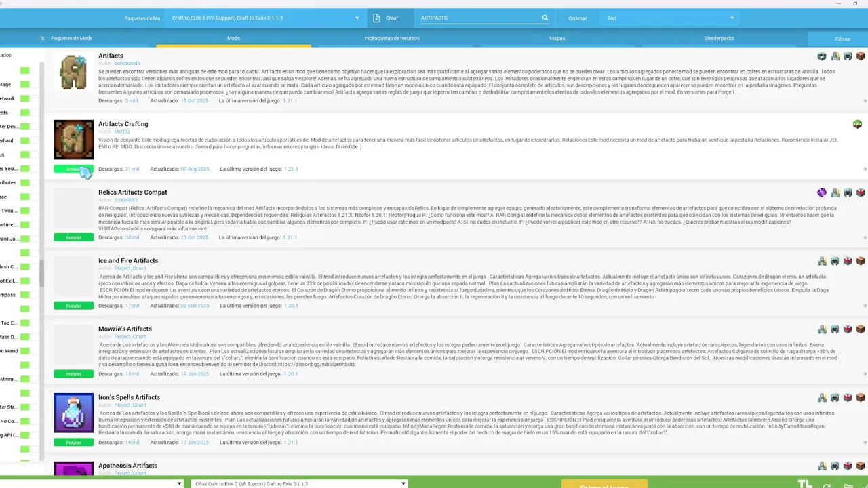This screenshot has width=868, height=488.
Task: Open the Iron's Spells Artifacts potion thumbnail
Action: tap(74, 413)
